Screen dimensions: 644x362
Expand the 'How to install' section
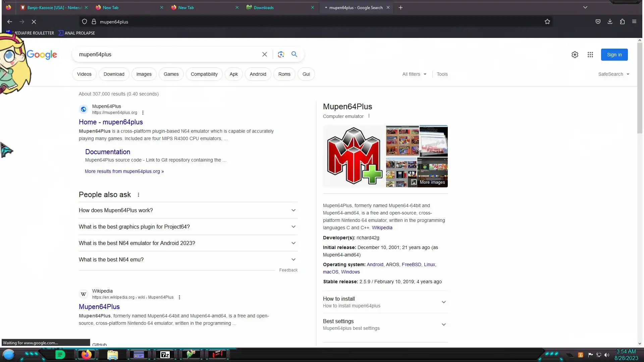coord(385,302)
